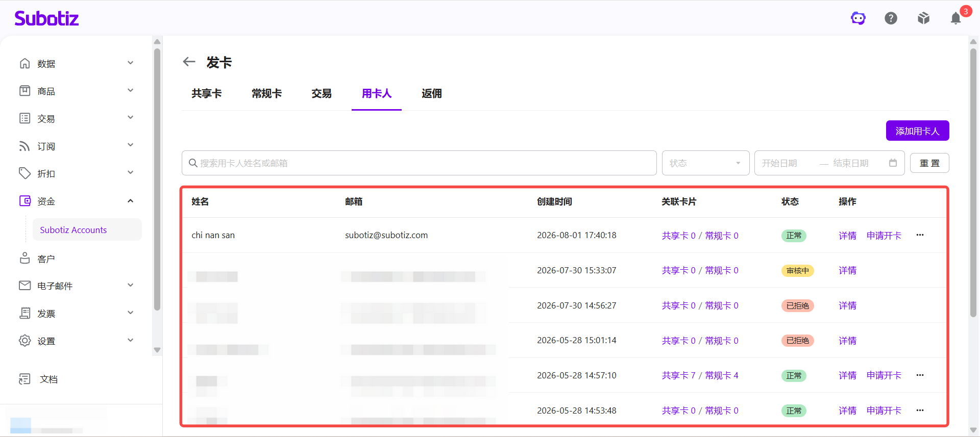Expand the 商品 menu chevron

pos(130,90)
